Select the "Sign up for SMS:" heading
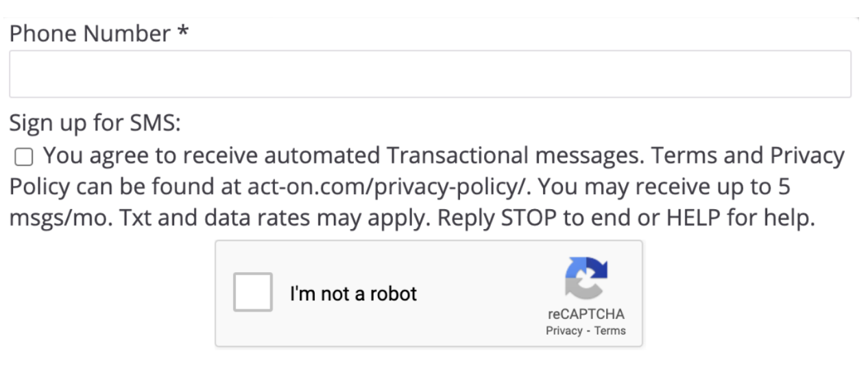 95,124
